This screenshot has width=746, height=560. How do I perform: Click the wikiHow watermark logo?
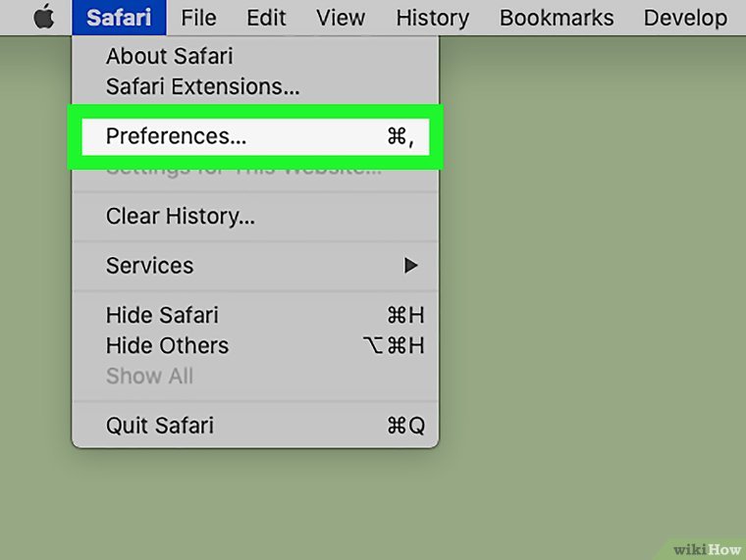click(x=708, y=547)
